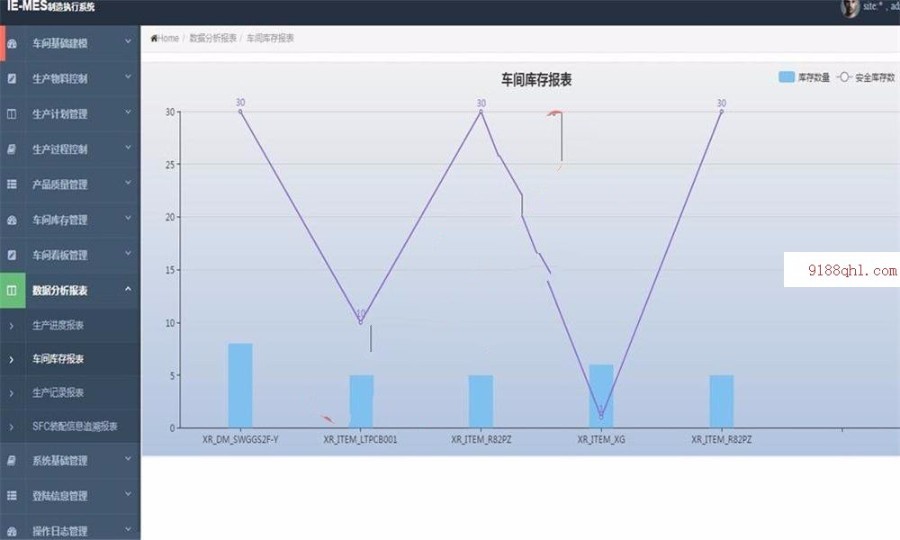
Task: Click the 安全库存数 legend line marker
Action: (844, 77)
